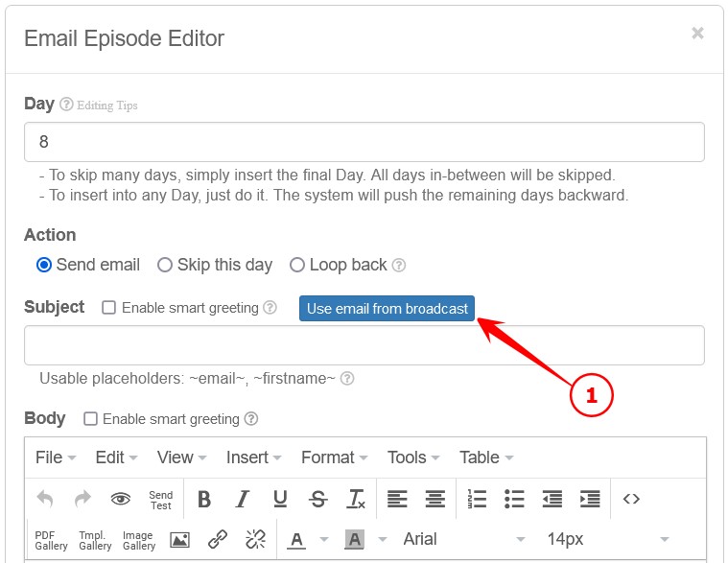Open the Arial font family dropdown
Screen dimensions: 728x563
point(463,539)
